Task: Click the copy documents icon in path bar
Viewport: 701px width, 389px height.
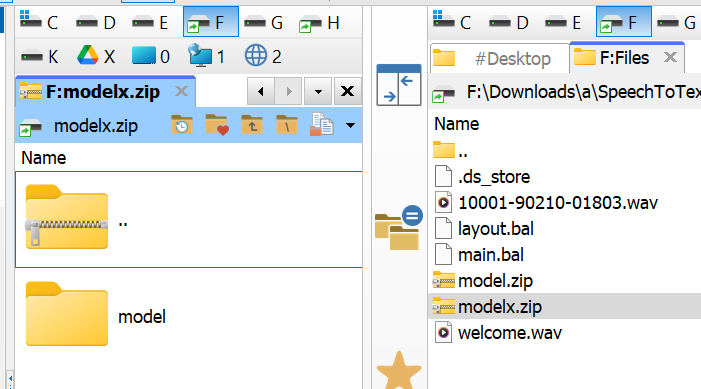Action: [x=321, y=125]
